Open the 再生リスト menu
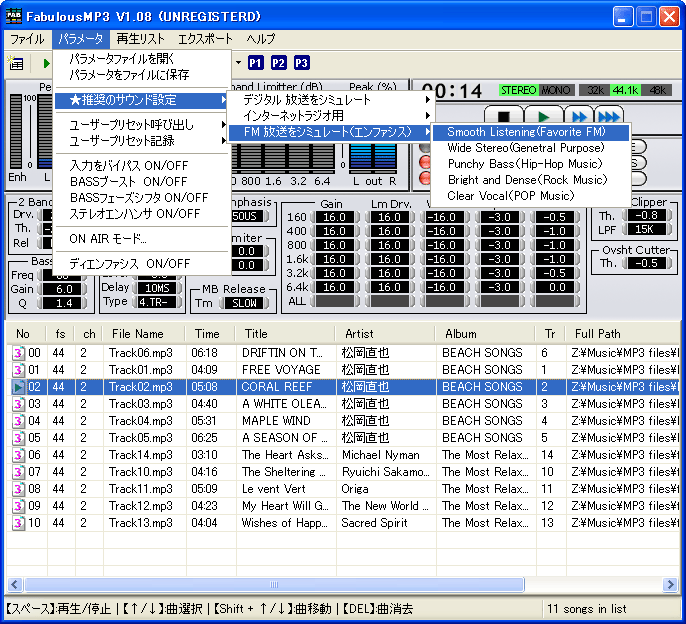The width and height of the screenshot is (686, 624). [140, 39]
